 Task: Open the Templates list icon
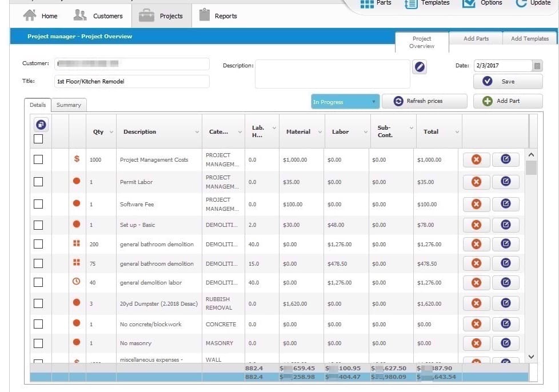(x=411, y=4)
